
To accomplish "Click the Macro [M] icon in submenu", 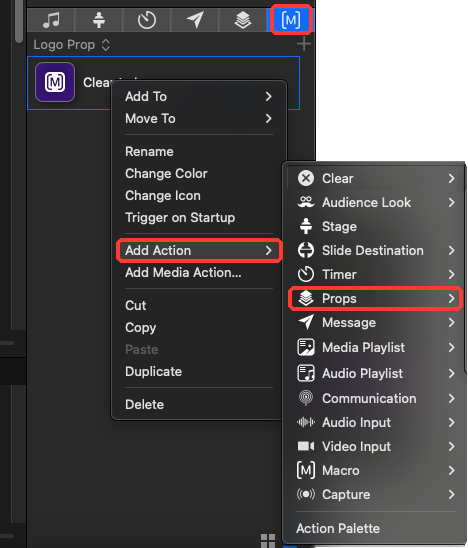I will 306,470.
